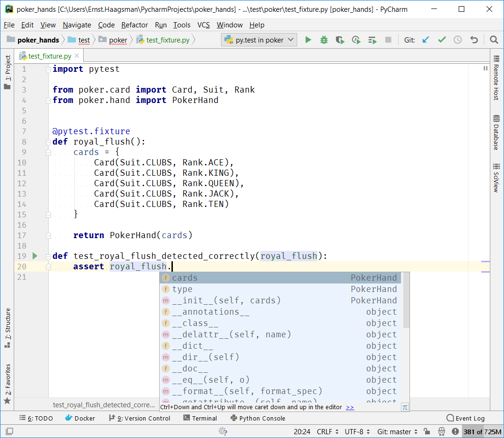Image resolution: width=504 pixels, height=438 pixels.
Task: Click the test folder breadcrumb
Action: pos(79,40)
